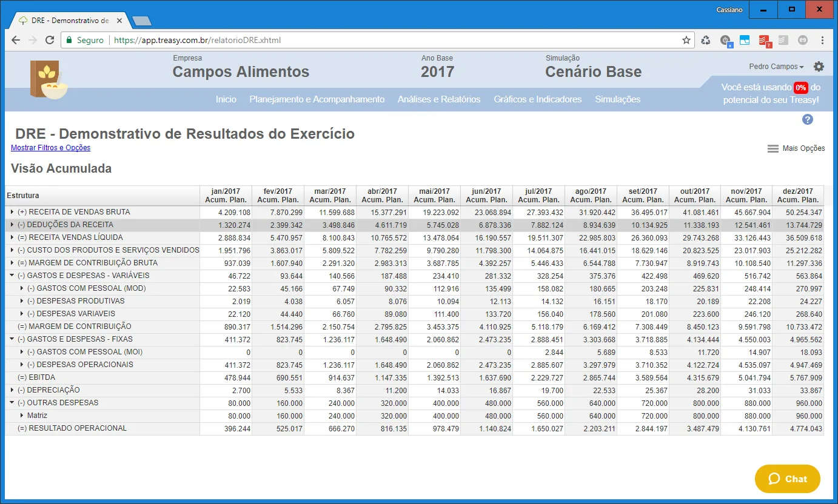The width and height of the screenshot is (838, 504).
Task: Open Planejamento e Acompanhamento menu
Action: [x=317, y=99]
